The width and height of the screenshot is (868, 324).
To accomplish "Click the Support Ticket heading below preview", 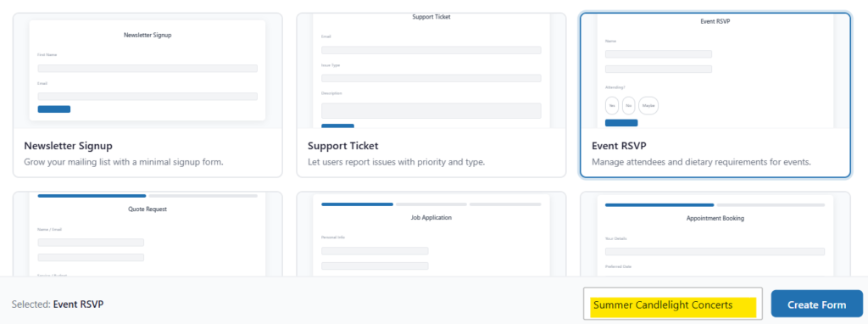I will pos(342,146).
